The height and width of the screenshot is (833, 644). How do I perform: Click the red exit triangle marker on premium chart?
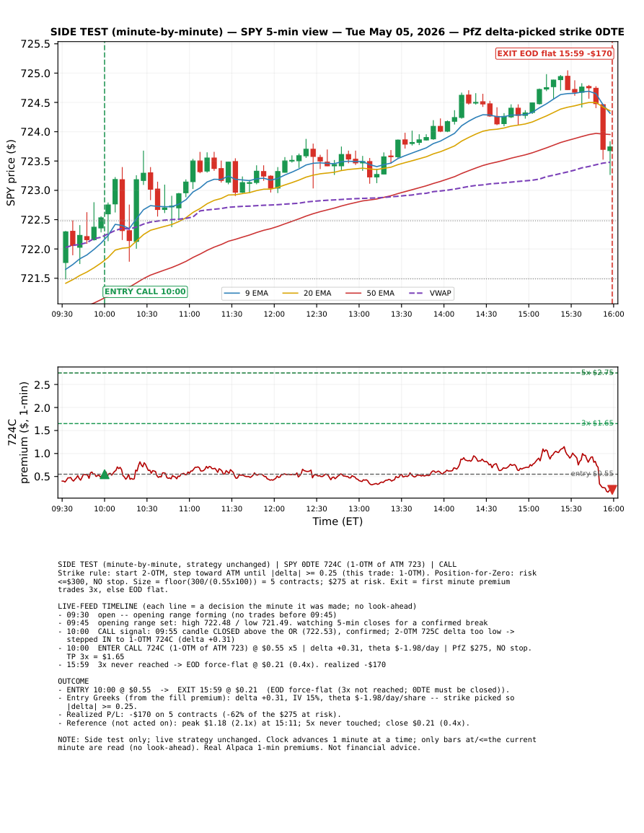612,489
